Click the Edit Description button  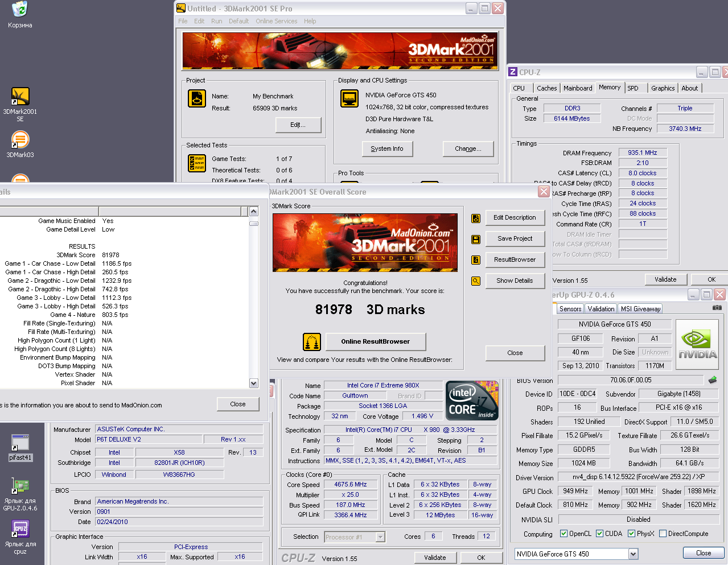pyautogui.click(x=515, y=218)
